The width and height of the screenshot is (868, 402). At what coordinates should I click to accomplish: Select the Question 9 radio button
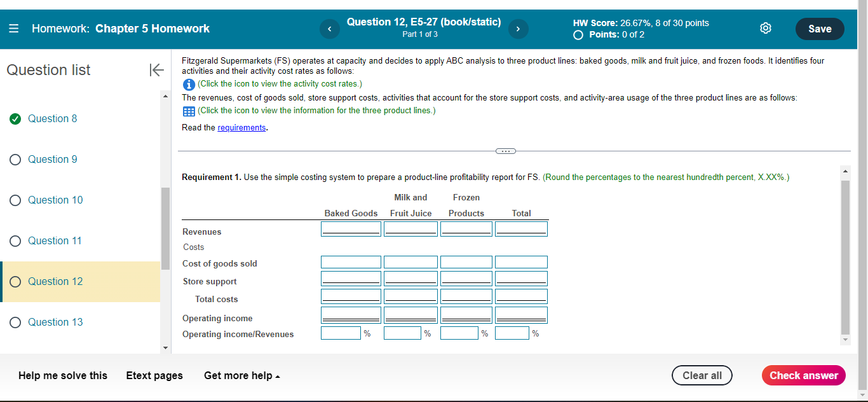[x=15, y=159]
